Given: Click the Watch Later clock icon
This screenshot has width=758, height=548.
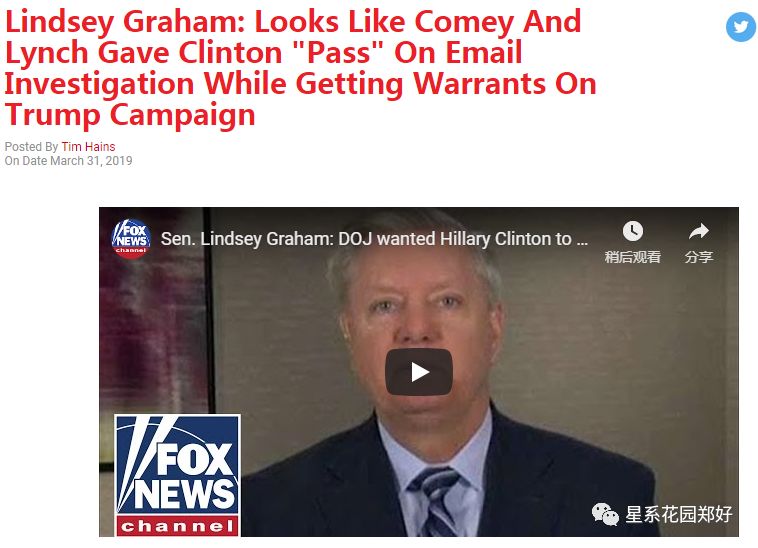Looking at the screenshot, I should 632,231.
